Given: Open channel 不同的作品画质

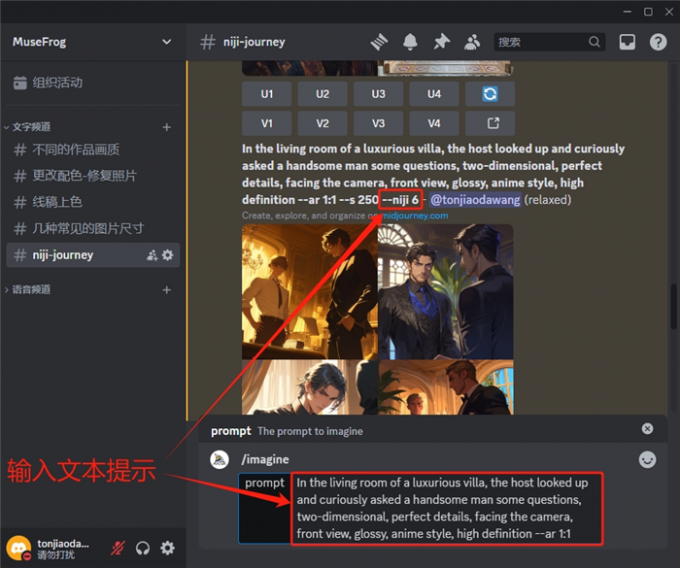Looking at the screenshot, I should click(93, 150).
